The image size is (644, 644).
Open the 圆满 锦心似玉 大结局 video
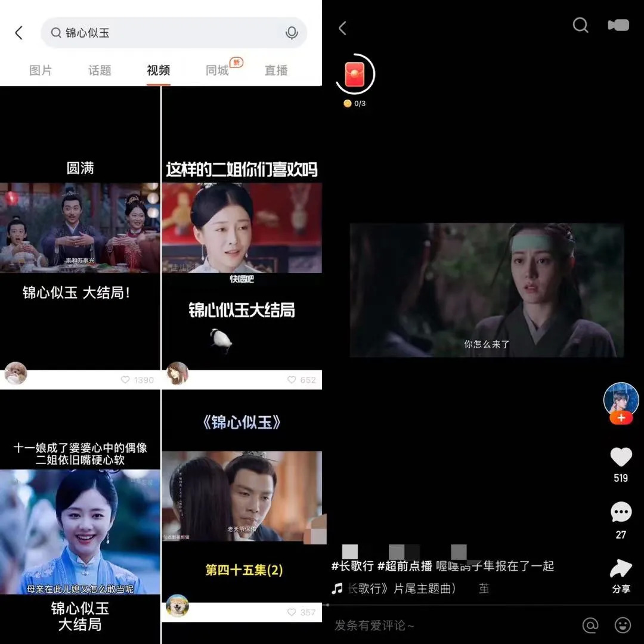[x=80, y=228]
